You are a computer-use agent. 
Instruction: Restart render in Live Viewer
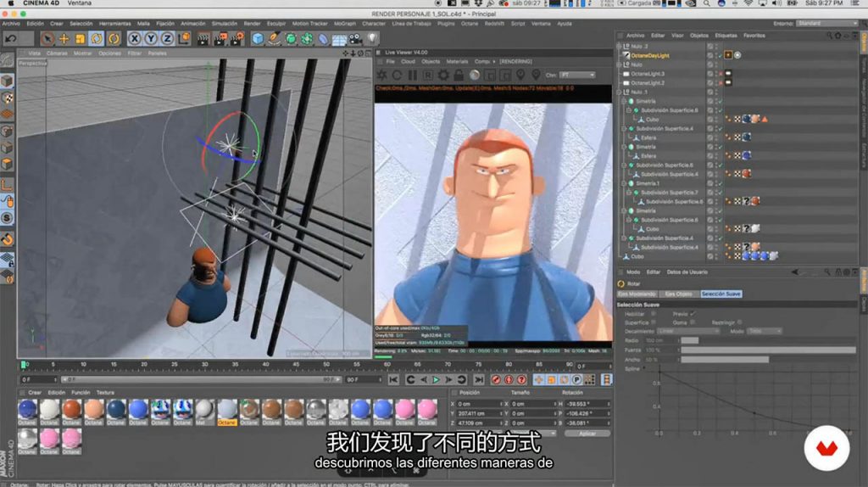(397, 75)
